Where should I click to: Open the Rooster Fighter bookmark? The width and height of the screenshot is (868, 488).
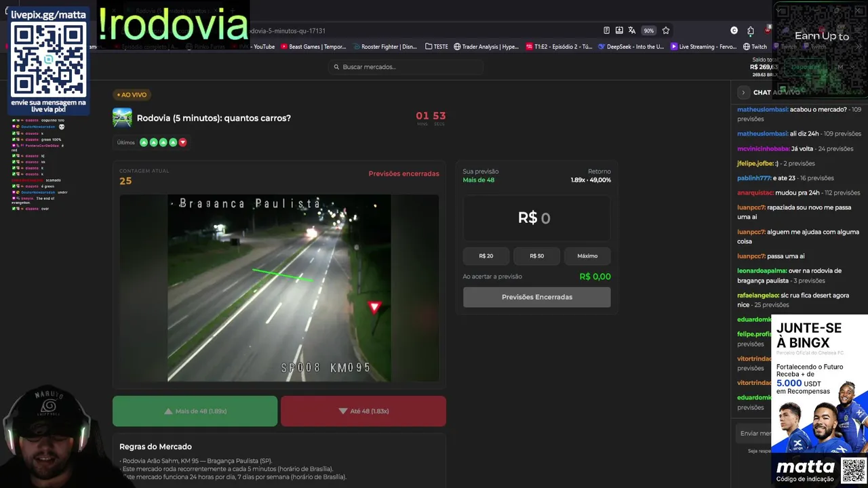point(385,47)
